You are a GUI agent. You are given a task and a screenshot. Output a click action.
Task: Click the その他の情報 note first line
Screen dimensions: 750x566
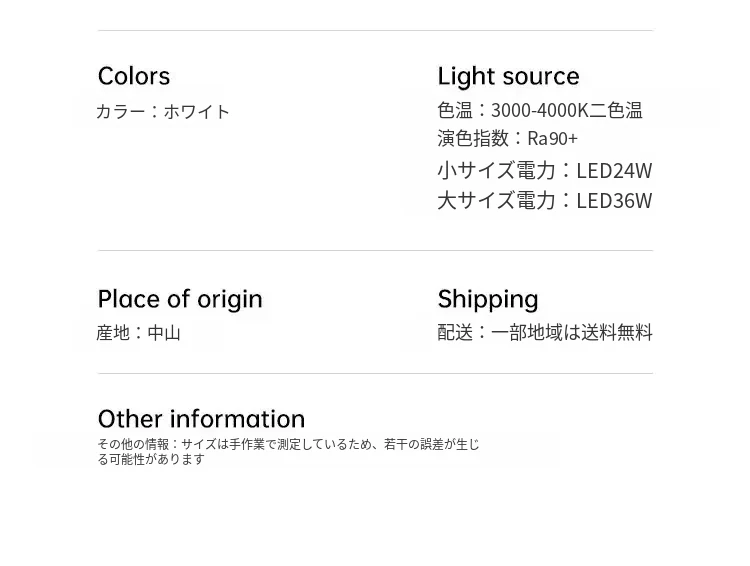pyautogui.click(x=288, y=444)
